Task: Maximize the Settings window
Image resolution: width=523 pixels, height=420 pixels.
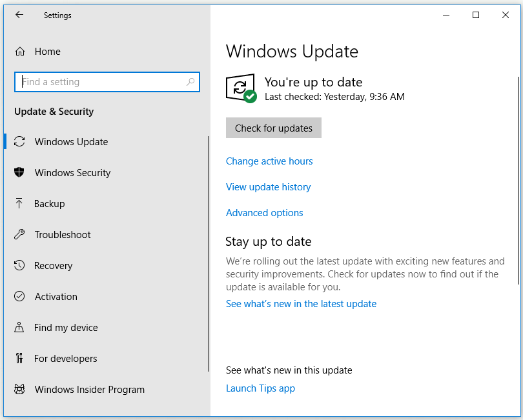Action: tap(476, 15)
